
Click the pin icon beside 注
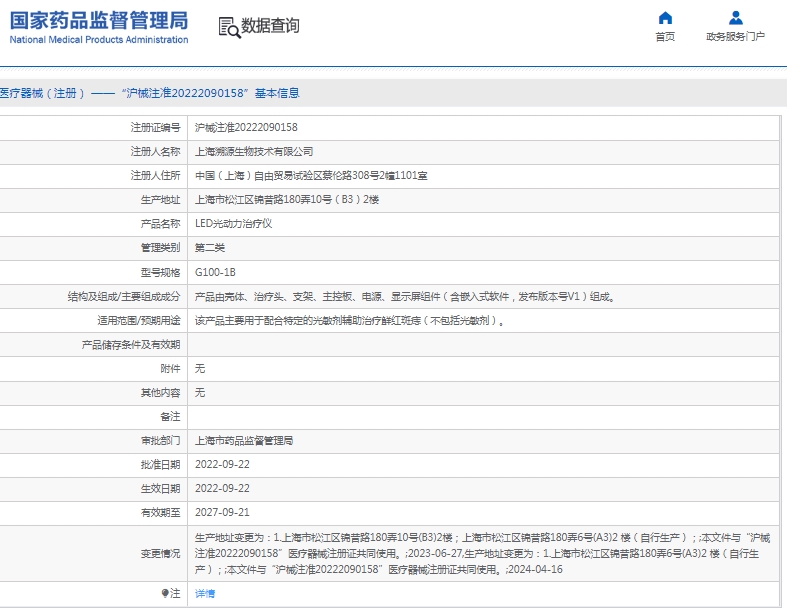[165, 593]
